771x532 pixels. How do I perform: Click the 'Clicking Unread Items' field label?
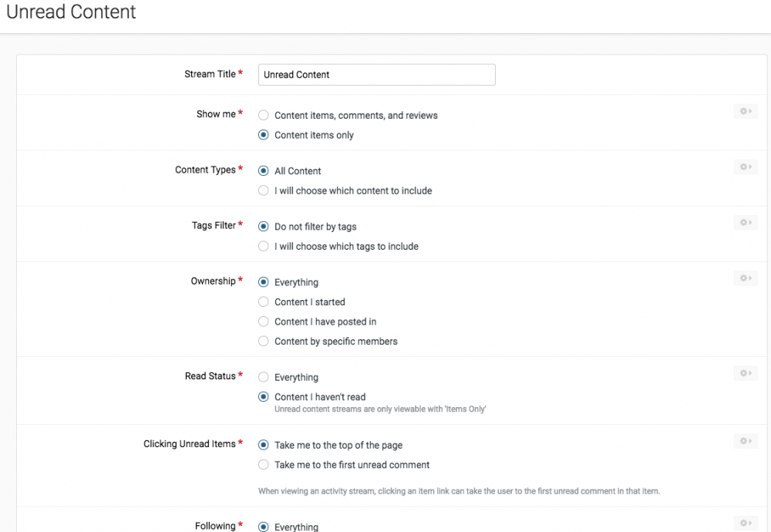[x=190, y=443]
